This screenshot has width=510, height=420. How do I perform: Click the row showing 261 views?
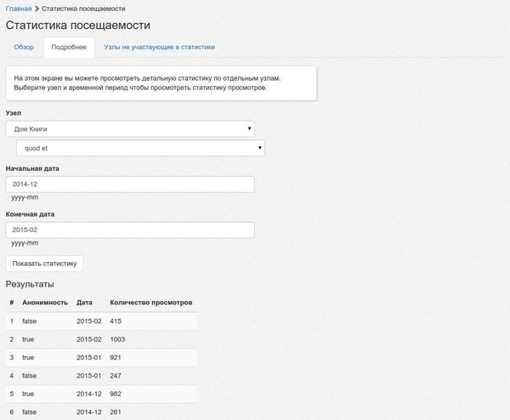pos(101,411)
